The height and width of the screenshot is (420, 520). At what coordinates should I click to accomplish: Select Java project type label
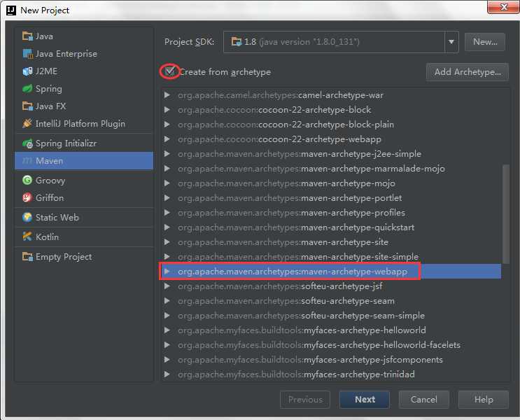point(44,36)
